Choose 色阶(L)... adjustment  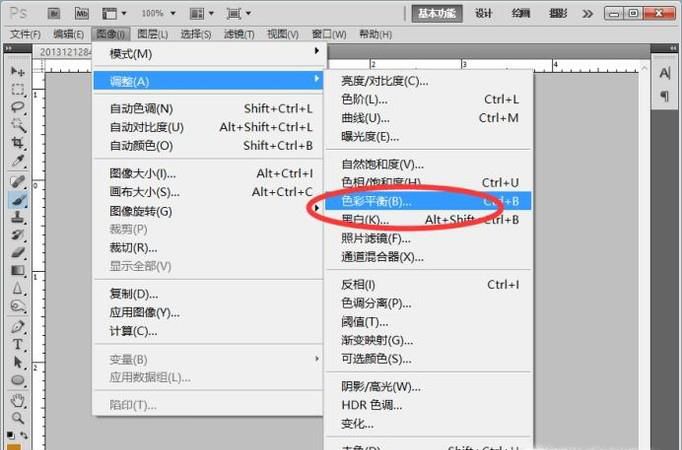[428, 100]
